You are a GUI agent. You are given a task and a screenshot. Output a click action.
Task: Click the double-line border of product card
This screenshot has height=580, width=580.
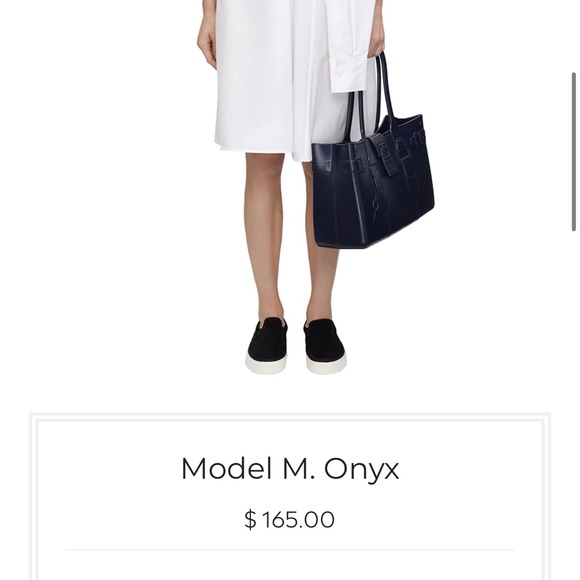pos(290,417)
